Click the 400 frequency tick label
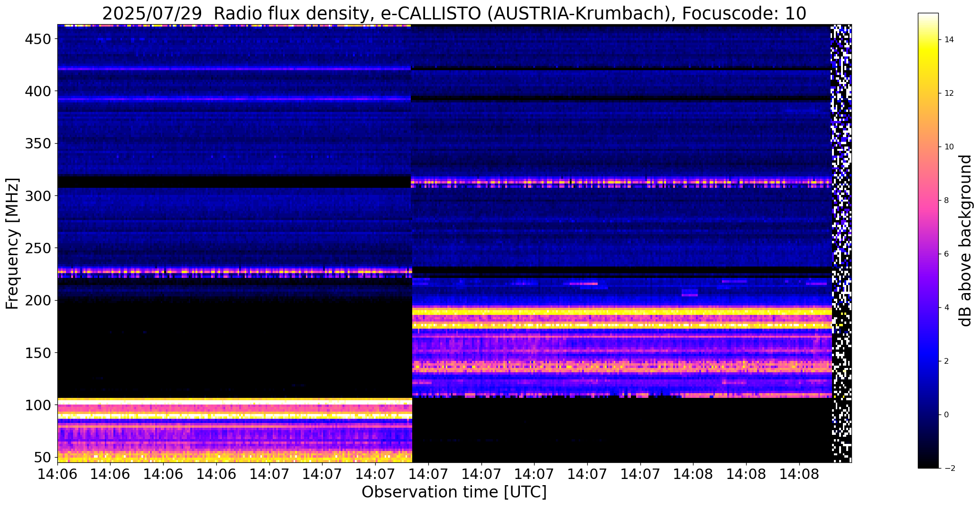 click(x=38, y=91)
